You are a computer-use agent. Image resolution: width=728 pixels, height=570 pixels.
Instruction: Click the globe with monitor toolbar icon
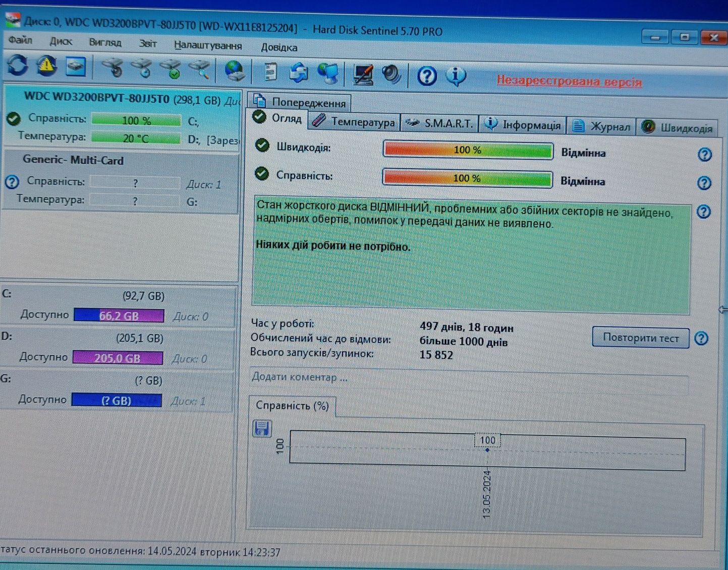click(x=328, y=73)
